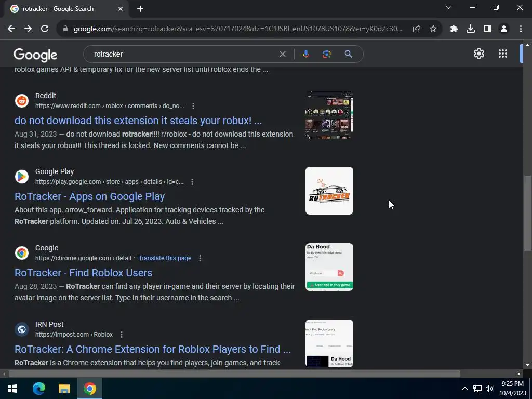Show hidden system tray icons
Image resolution: width=532 pixels, height=399 pixels.
(465, 389)
